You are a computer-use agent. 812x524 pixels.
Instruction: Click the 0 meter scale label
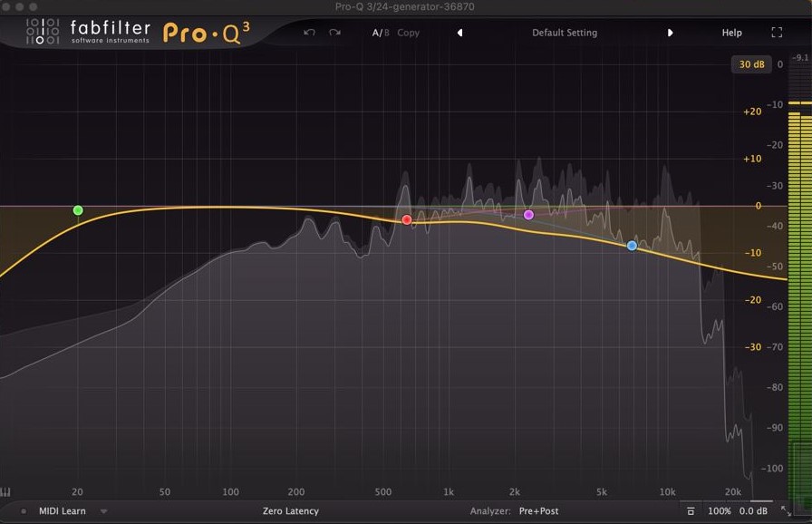[780, 64]
